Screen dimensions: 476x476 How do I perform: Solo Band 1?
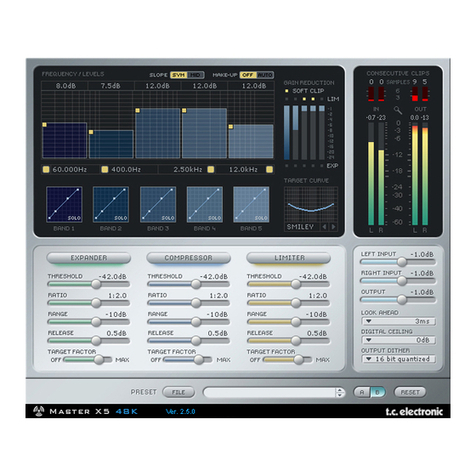coord(74,218)
